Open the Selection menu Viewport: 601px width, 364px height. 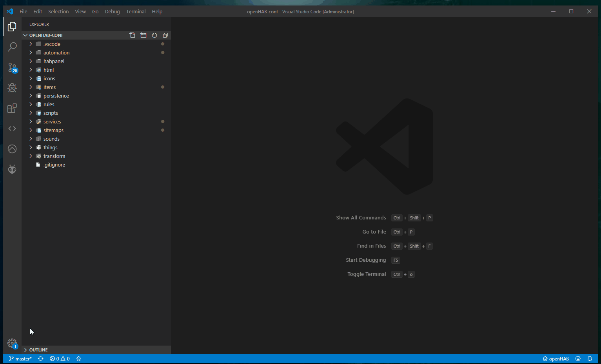pos(58,11)
